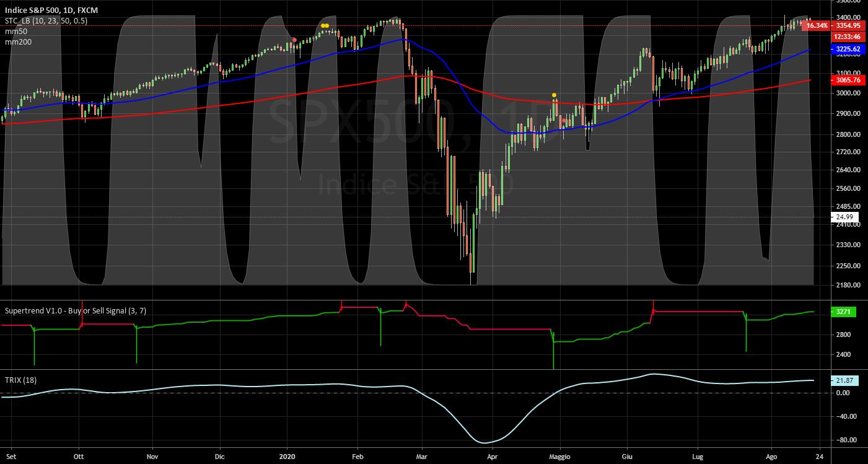Click the -80.00 level on TRIX scale
The height and width of the screenshot is (464, 868).
coord(846,440)
